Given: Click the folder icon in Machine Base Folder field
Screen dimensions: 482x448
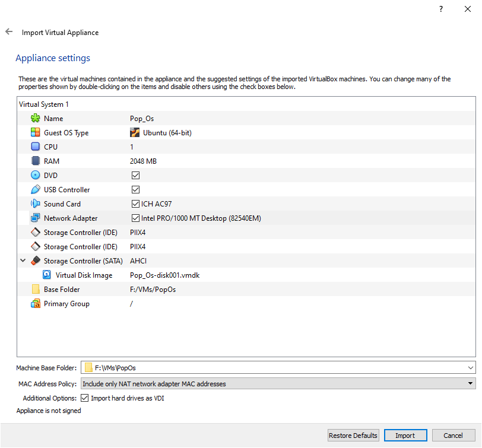Looking at the screenshot, I should tap(88, 367).
